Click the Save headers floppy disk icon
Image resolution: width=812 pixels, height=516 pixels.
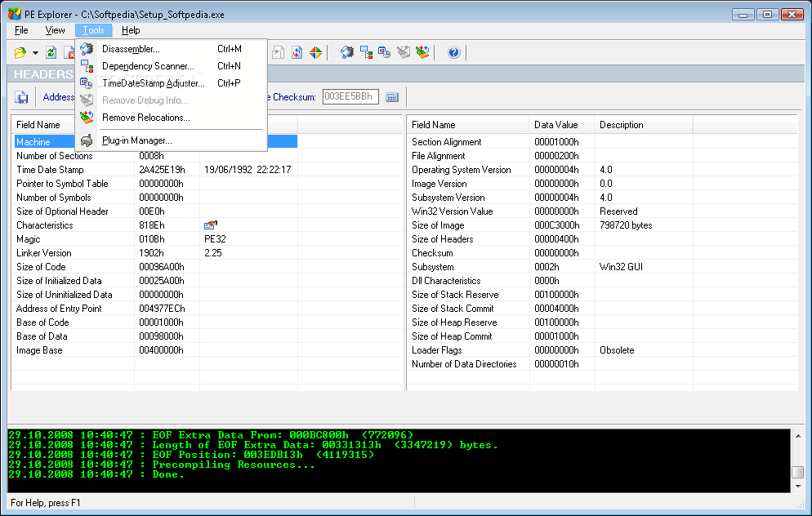21,97
